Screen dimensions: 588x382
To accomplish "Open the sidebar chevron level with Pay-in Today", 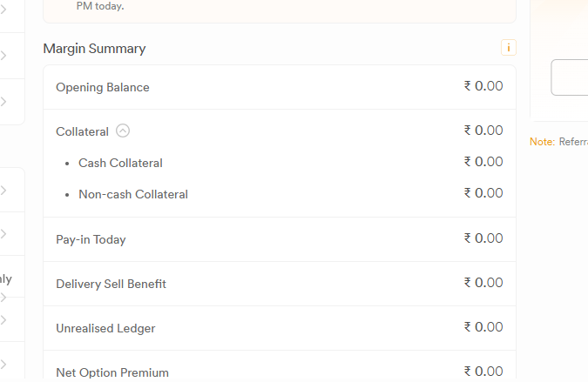I will coord(3,234).
